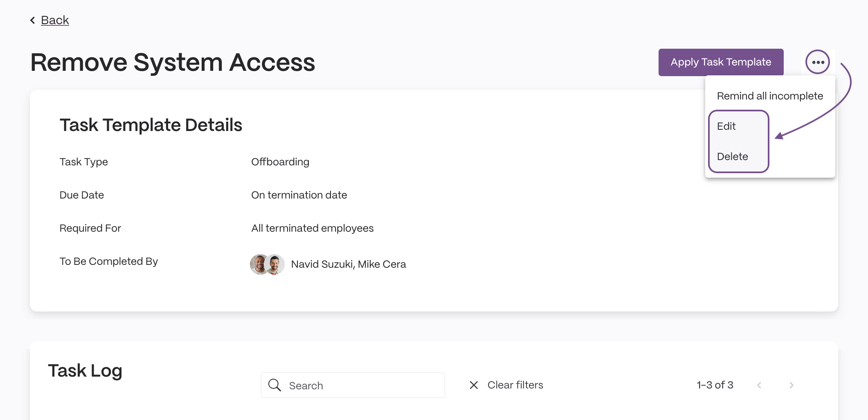Image resolution: width=868 pixels, height=420 pixels.
Task: Click the second assignee avatar photo
Action: 275,264
